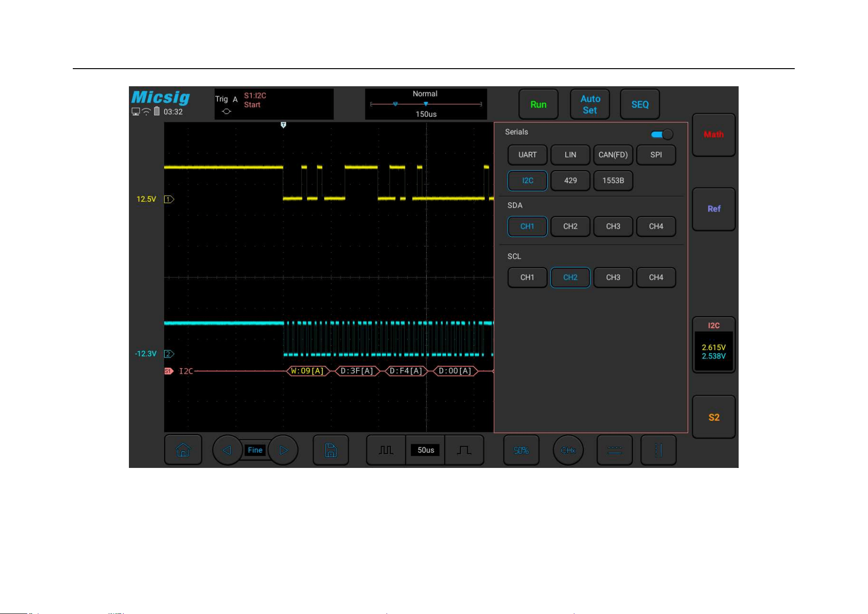Tap the 03:32 clock display

[173, 112]
